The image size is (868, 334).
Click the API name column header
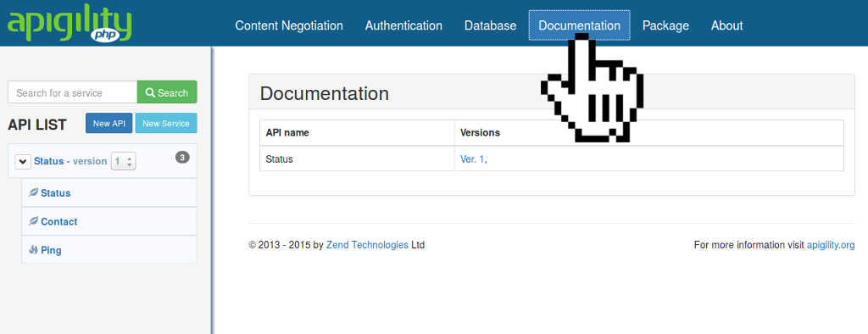pyautogui.click(x=357, y=133)
